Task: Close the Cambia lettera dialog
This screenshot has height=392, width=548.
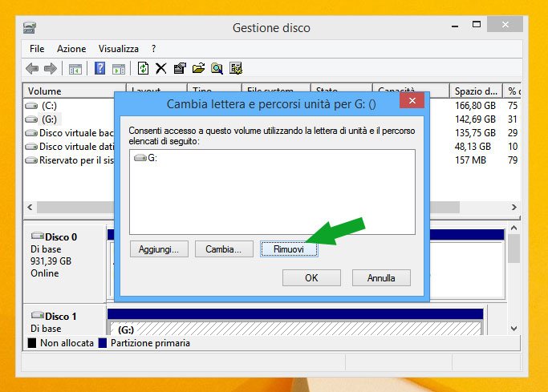Action: [412, 101]
